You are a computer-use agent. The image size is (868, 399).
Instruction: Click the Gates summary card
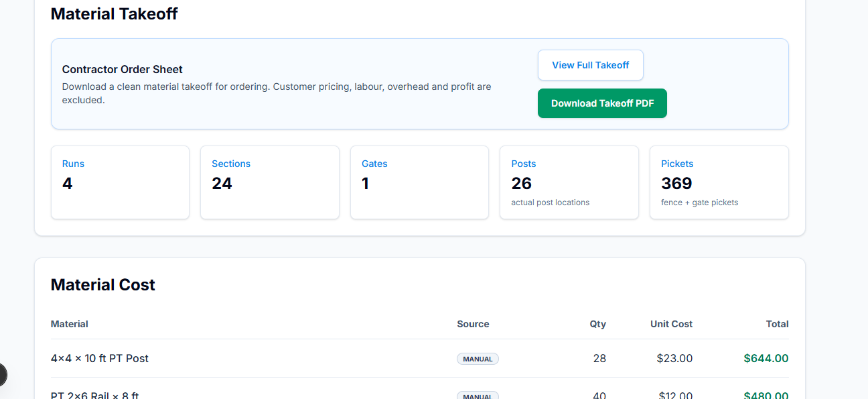[x=419, y=182]
